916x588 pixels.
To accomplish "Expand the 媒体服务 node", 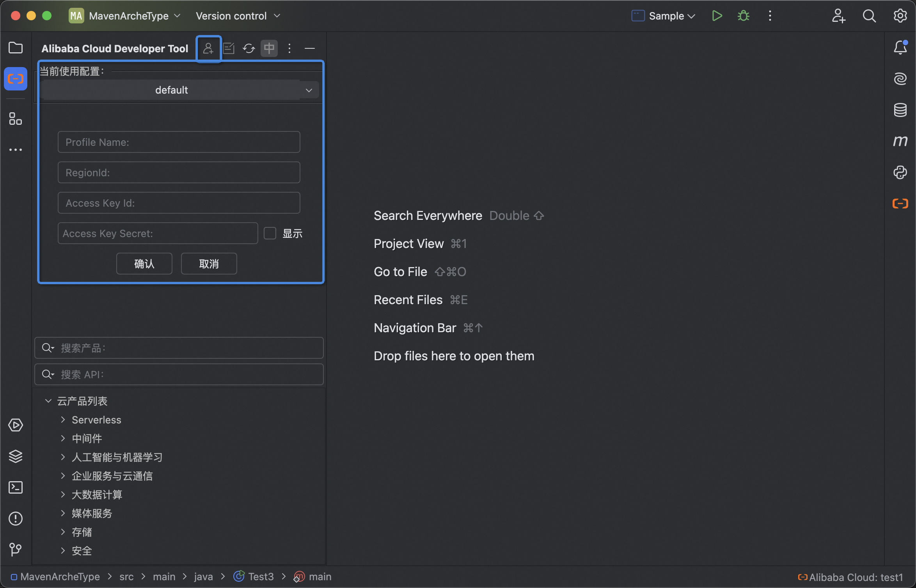I will coord(63,513).
